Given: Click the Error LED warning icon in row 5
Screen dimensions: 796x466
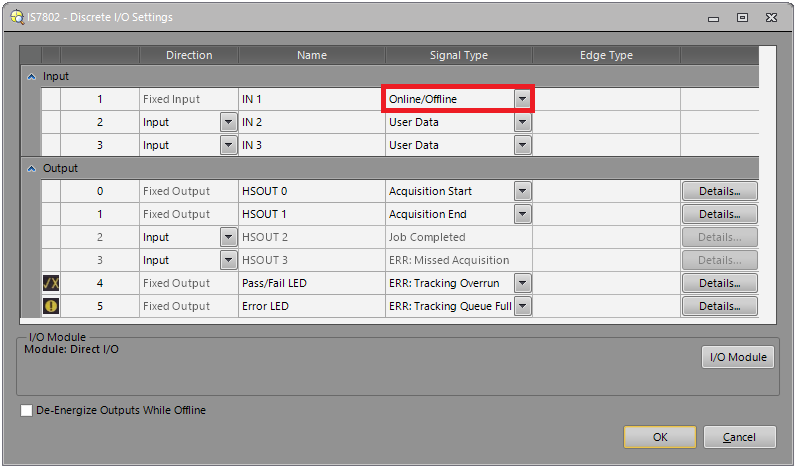Looking at the screenshot, I should [x=51, y=306].
